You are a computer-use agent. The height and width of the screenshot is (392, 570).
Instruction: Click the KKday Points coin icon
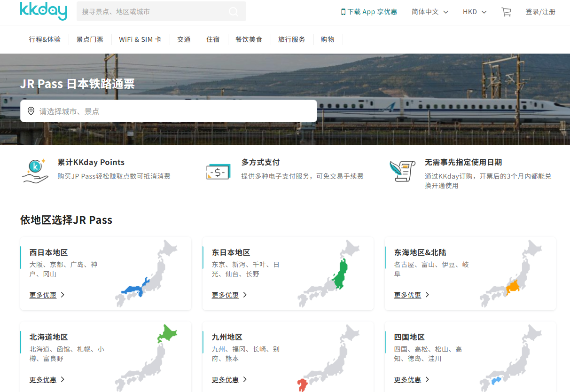[35, 170]
